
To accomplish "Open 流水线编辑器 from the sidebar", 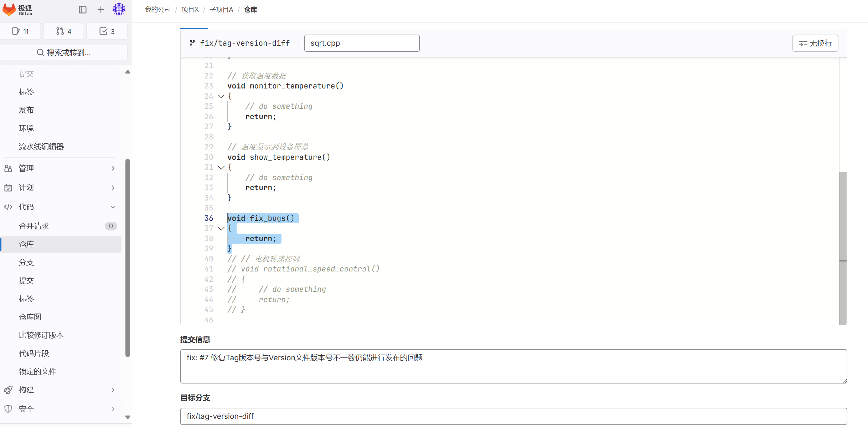I will (41, 146).
